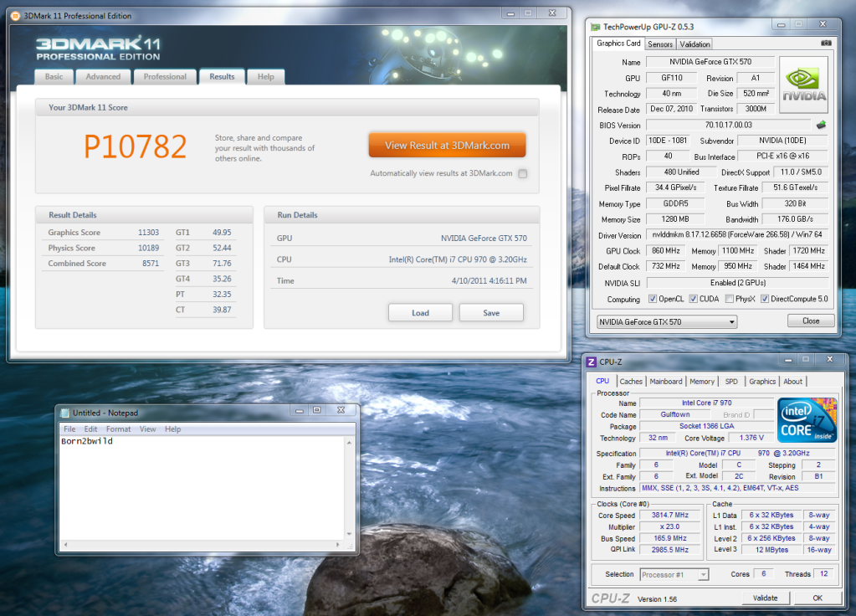The width and height of the screenshot is (856, 616).
Task: Click the Notepad horizontal scrollbar right arrow
Action: 338,545
